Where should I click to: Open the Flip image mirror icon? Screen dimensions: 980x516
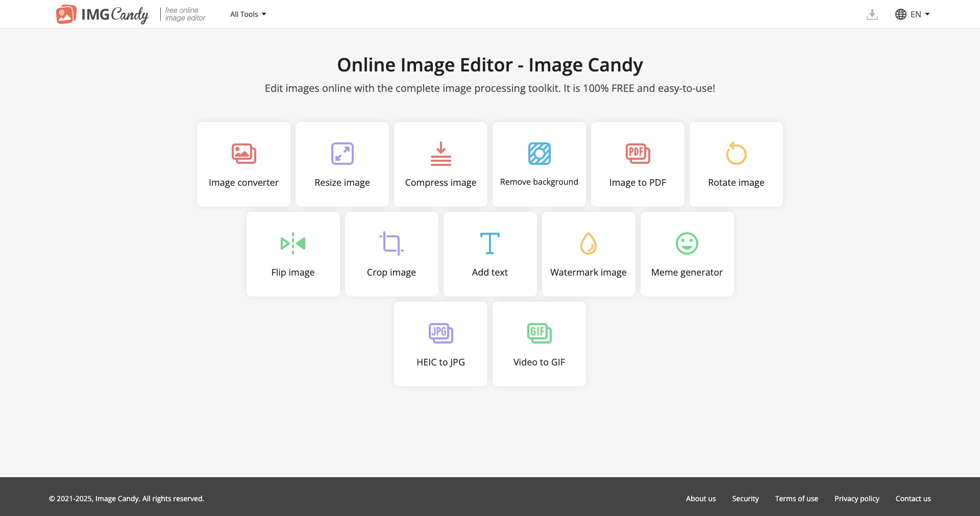tap(293, 243)
